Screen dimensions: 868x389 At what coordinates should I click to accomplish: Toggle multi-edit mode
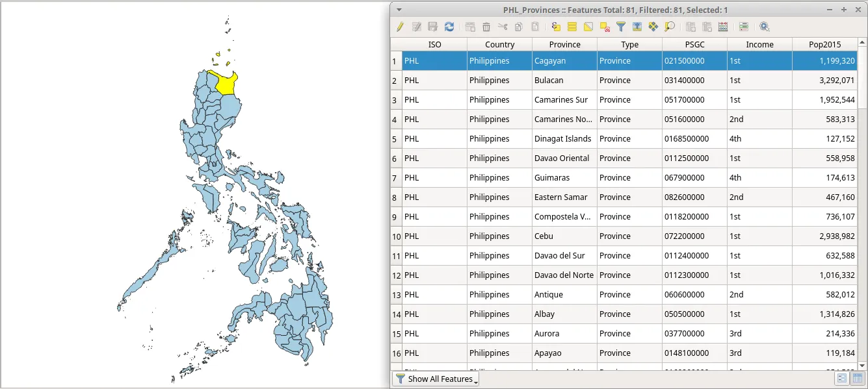pos(417,27)
